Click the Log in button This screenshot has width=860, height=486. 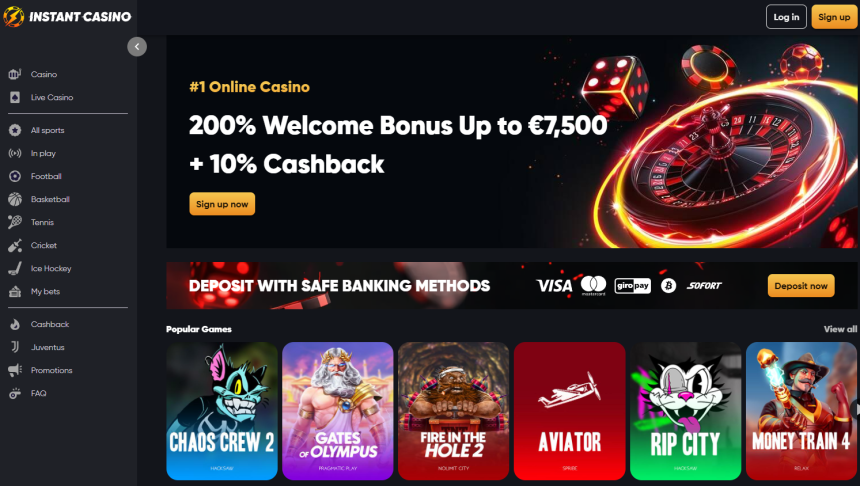(786, 17)
